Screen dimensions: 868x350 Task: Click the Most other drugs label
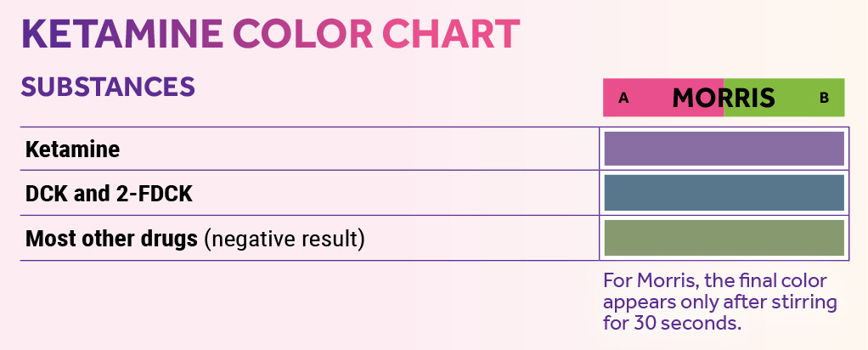[x=112, y=239]
